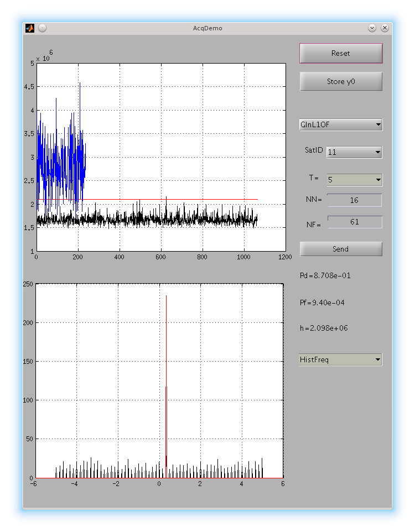Focus the NF input field containing 61
The image size is (415, 532).
pyautogui.click(x=354, y=222)
